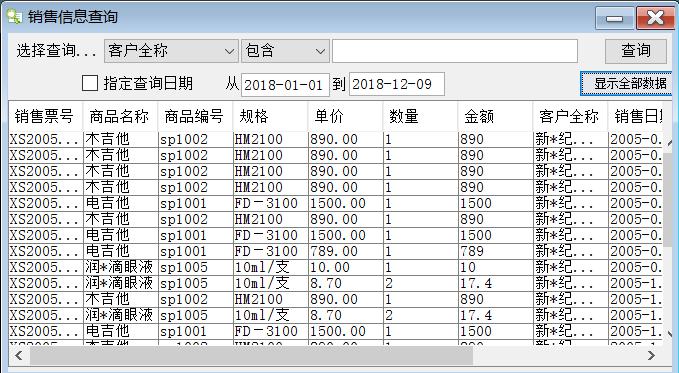The image size is (679, 373).
Task: Select the 789 amount cell
Action: 495,251
